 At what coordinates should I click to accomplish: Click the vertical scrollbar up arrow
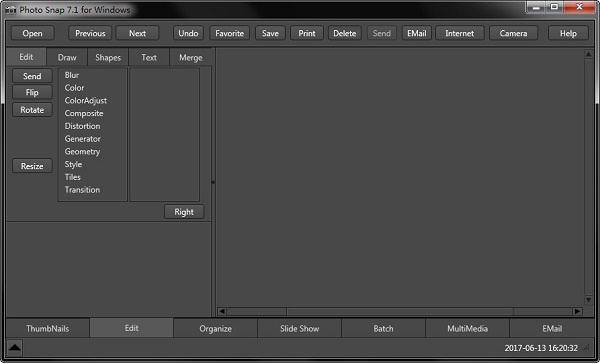point(589,54)
